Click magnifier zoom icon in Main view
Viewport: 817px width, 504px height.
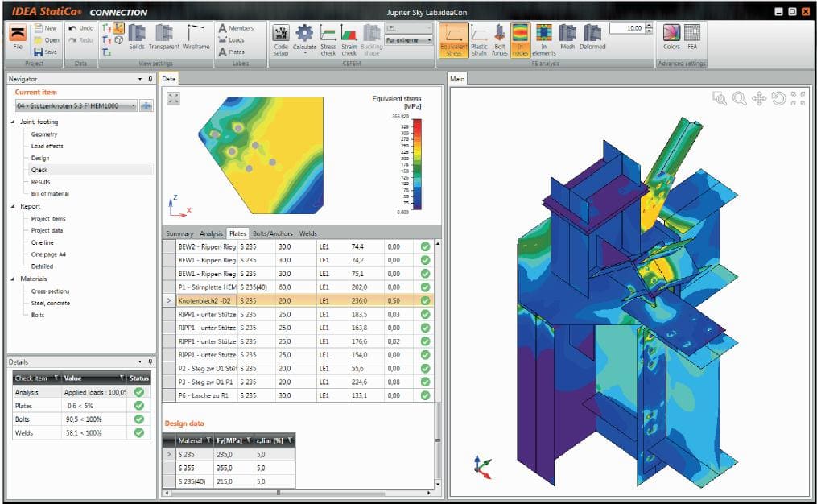[740, 98]
